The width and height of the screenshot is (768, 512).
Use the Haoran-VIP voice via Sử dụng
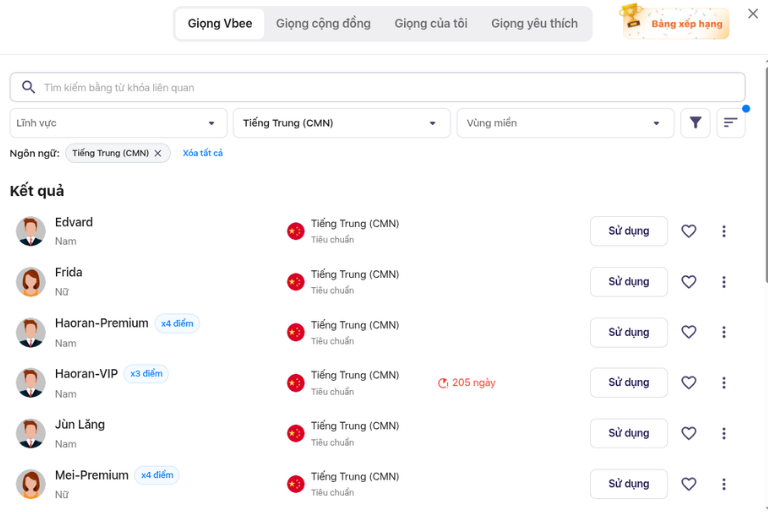click(x=629, y=383)
